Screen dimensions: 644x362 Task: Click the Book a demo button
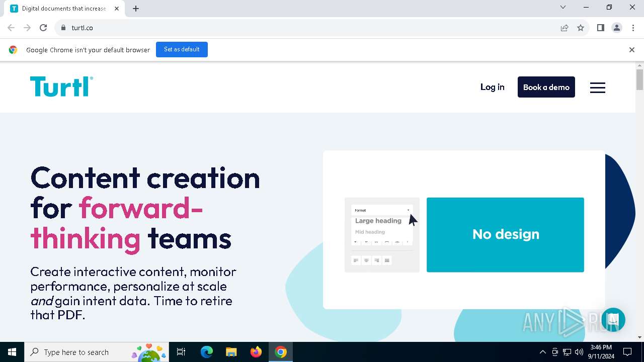point(546,87)
